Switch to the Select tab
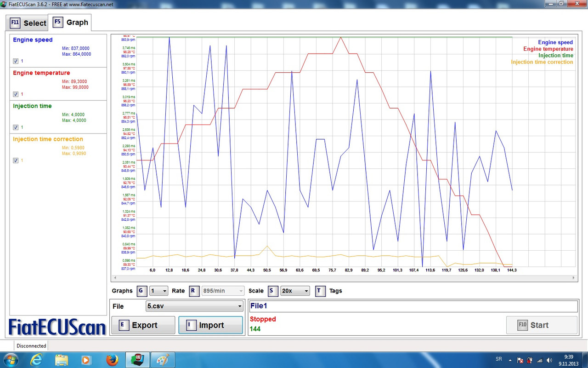The height and width of the screenshot is (368, 588). click(x=28, y=23)
